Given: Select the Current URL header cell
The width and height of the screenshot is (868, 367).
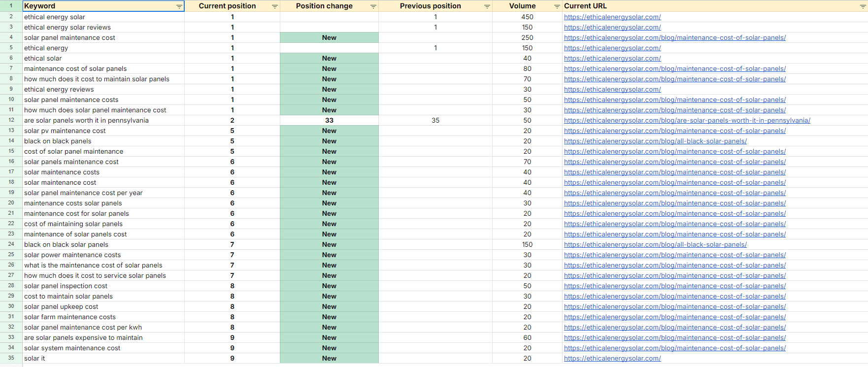Looking at the screenshot, I should click(x=715, y=6).
